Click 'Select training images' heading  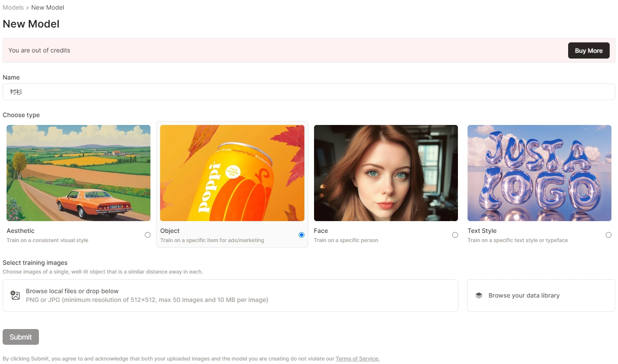click(x=35, y=263)
